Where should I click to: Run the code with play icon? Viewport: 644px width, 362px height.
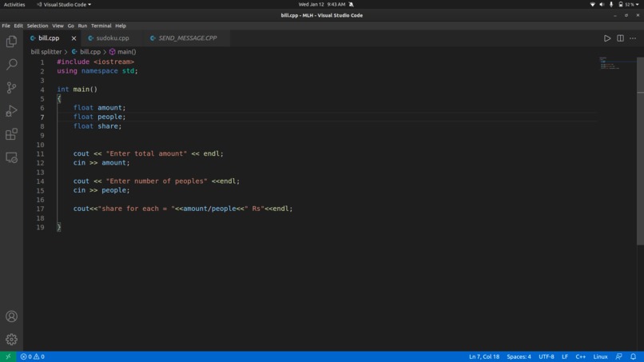[x=607, y=38]
